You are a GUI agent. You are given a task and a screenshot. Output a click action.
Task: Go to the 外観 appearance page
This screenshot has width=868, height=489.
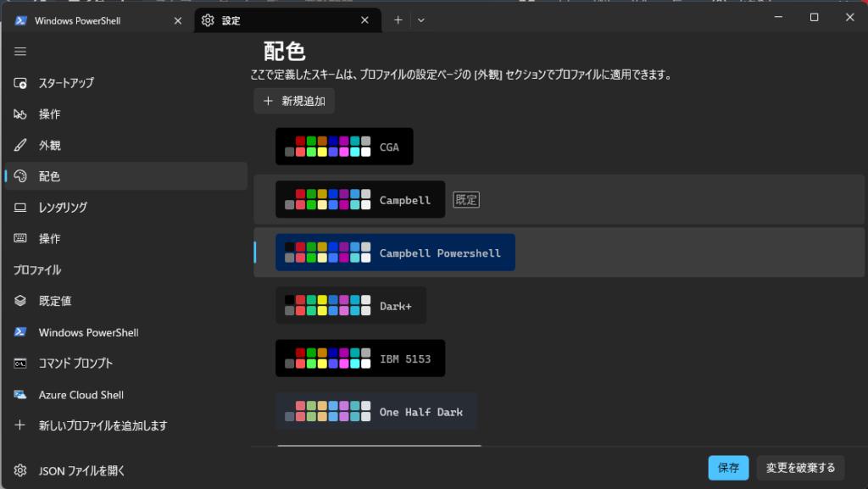tap(125, 145)
